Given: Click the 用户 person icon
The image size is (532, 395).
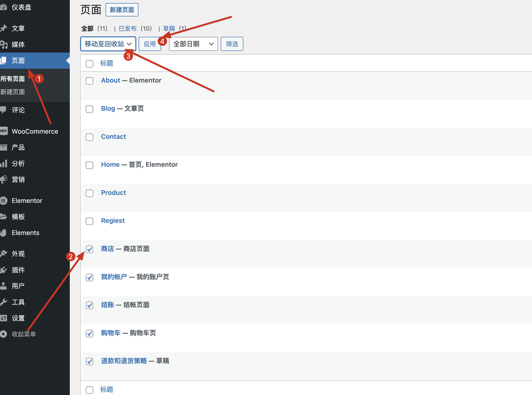Looking at the screenshot, I should 3,286.
